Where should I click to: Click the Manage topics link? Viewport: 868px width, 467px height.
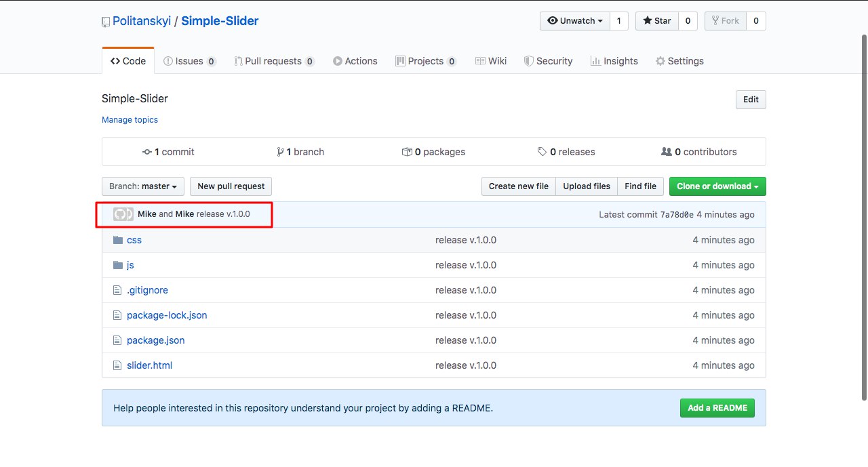130,120
